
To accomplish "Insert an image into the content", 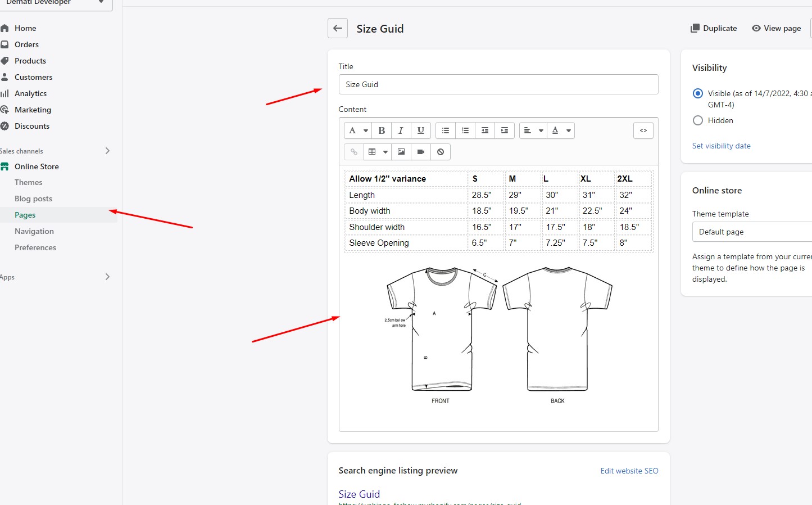I will pyautogui.click(x=401, y=152).
